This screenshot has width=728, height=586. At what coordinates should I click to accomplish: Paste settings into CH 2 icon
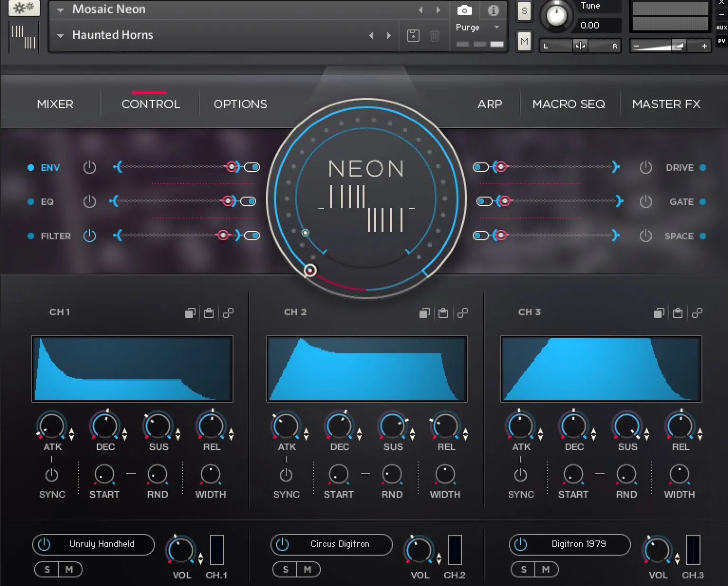[443, 313]
